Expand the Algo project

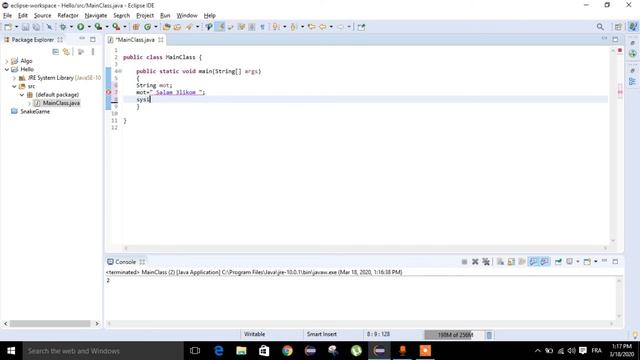tap(7, 61)
